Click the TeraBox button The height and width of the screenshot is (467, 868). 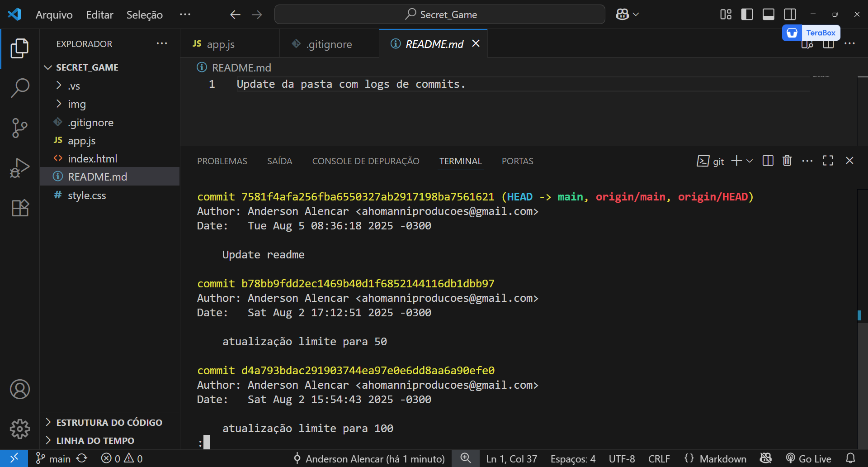coord(811,33)
